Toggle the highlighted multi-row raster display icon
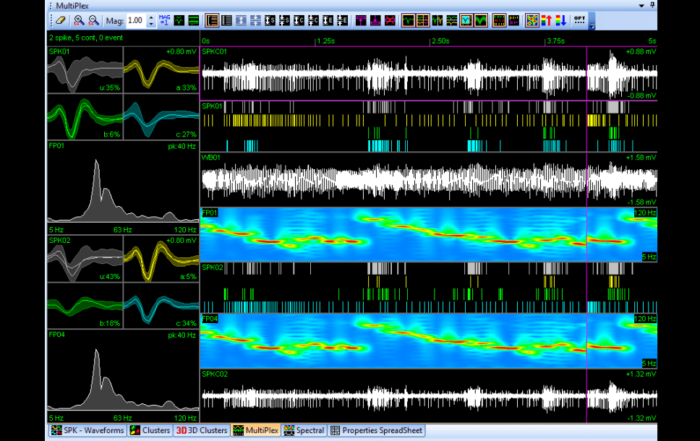This screenshot has width=700, height=441. pos(422,21)
